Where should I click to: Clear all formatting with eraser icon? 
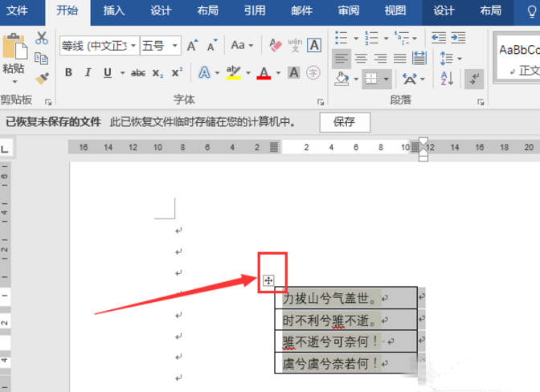tap(276, 45)
